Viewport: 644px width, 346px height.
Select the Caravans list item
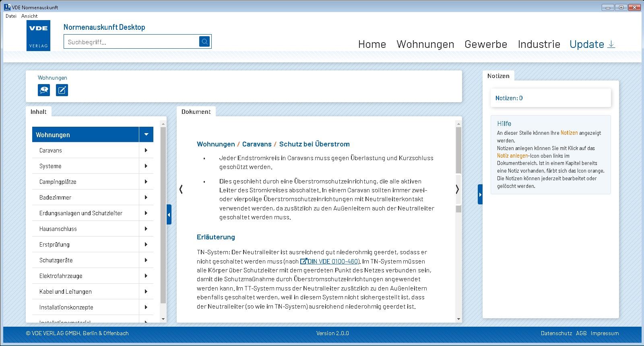pyautogui.click(x=86, y=150)
